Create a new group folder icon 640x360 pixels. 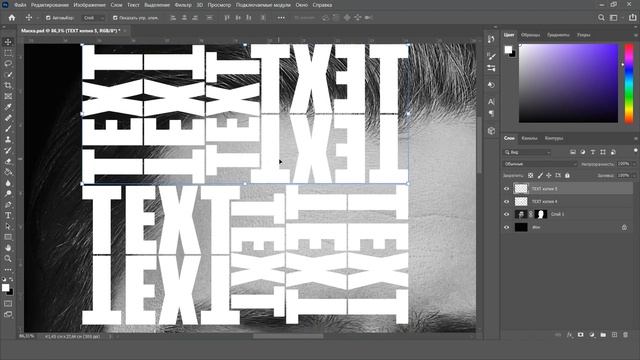click(603, 335)
